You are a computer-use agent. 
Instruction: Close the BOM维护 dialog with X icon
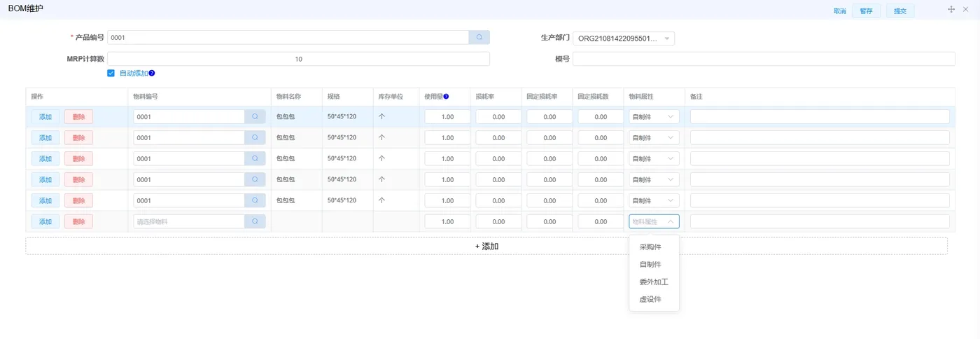tap(965, 9)
